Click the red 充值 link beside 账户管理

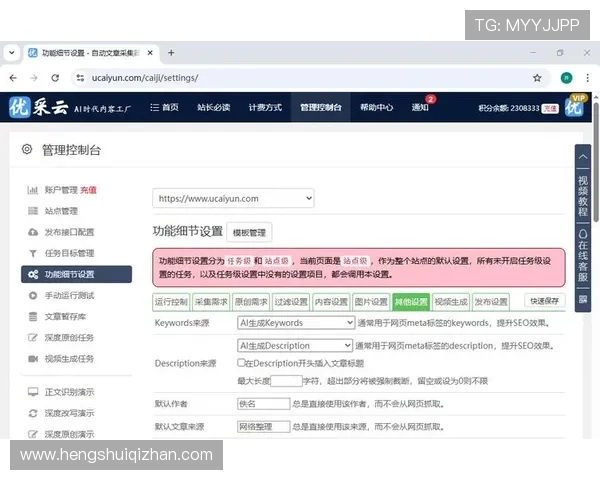(x=88, y=190)
